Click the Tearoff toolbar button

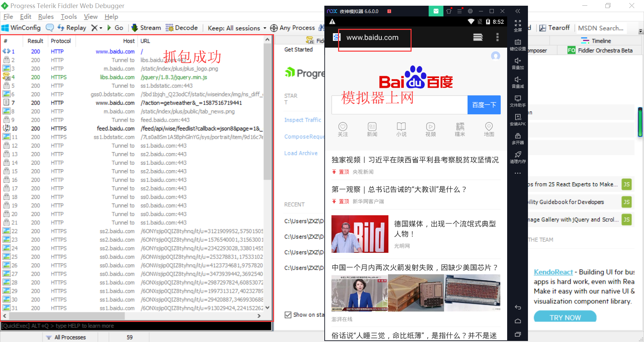554,28
